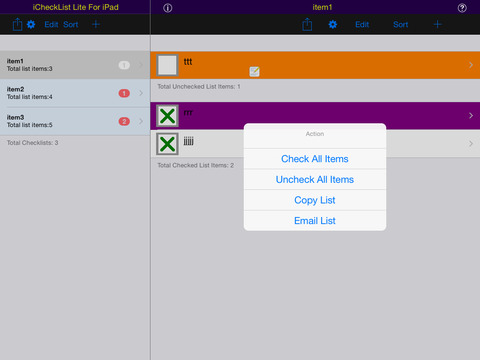Open settings gear in item1 toolbar

[333, 24]
